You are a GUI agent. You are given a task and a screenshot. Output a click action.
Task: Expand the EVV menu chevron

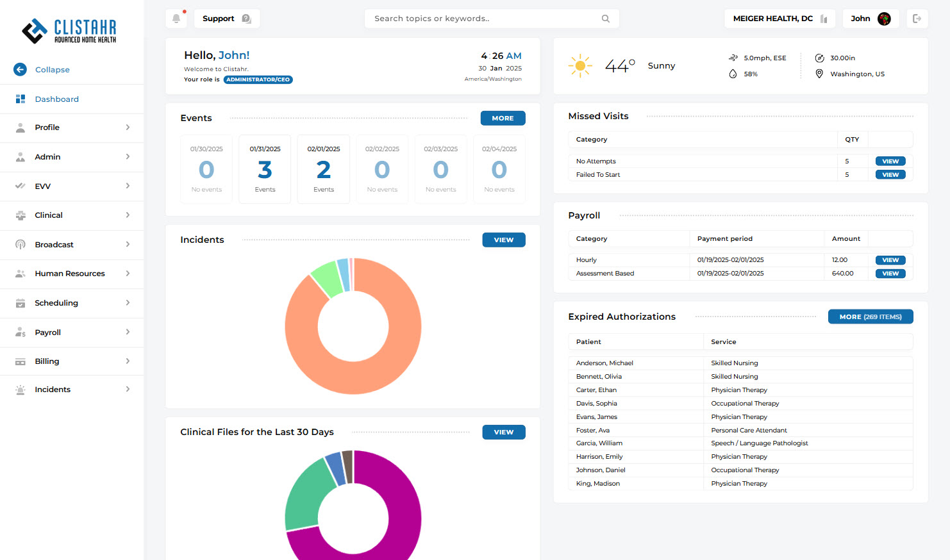pyautogui.click(x=128, y=186)
